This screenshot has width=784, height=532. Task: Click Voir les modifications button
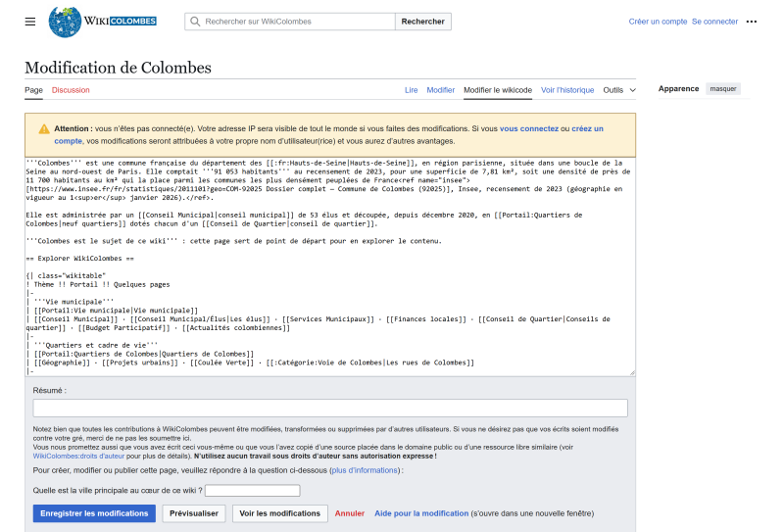coord(279,513)
